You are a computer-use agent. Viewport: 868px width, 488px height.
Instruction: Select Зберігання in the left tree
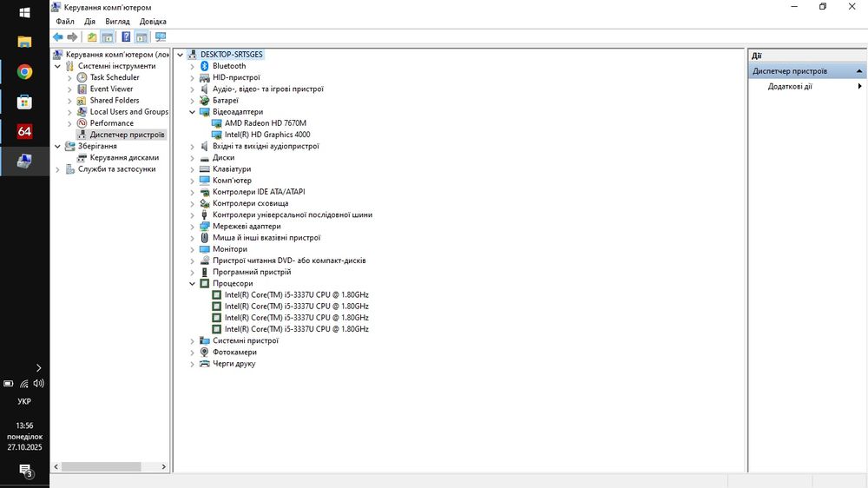97,146
